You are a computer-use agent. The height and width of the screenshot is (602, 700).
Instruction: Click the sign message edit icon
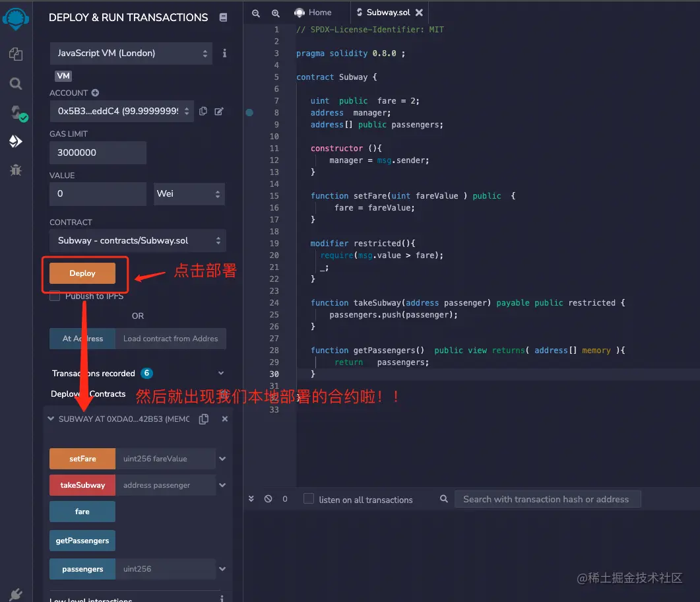219,111
